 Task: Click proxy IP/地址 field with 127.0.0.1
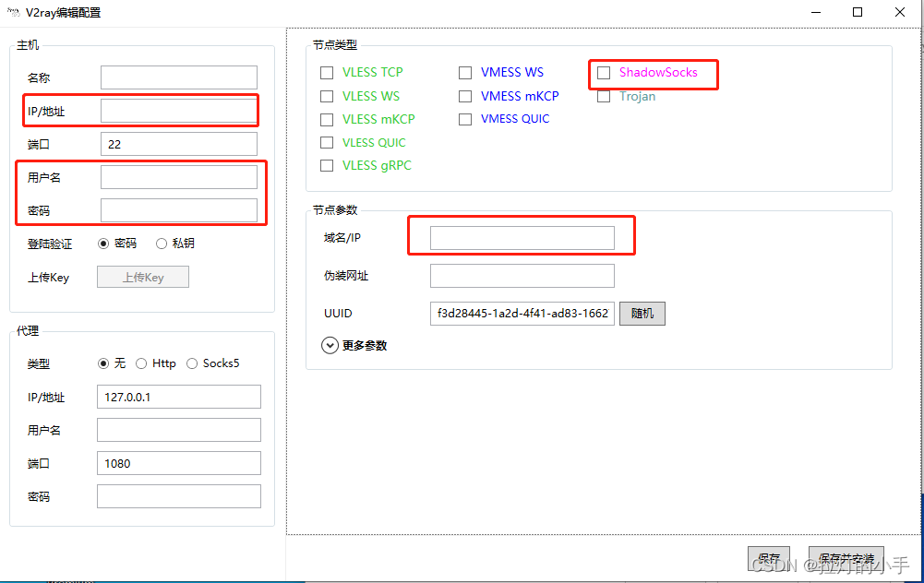[179, 397]
